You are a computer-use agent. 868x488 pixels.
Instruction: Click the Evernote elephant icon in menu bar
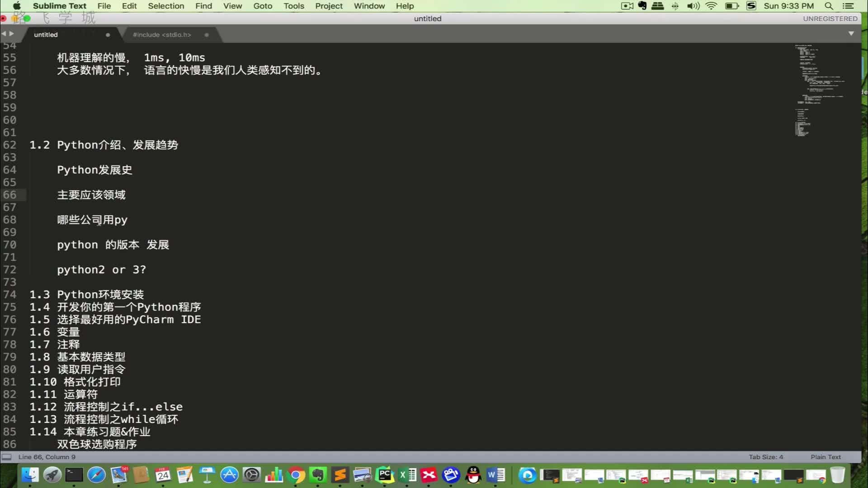point(642,6)
